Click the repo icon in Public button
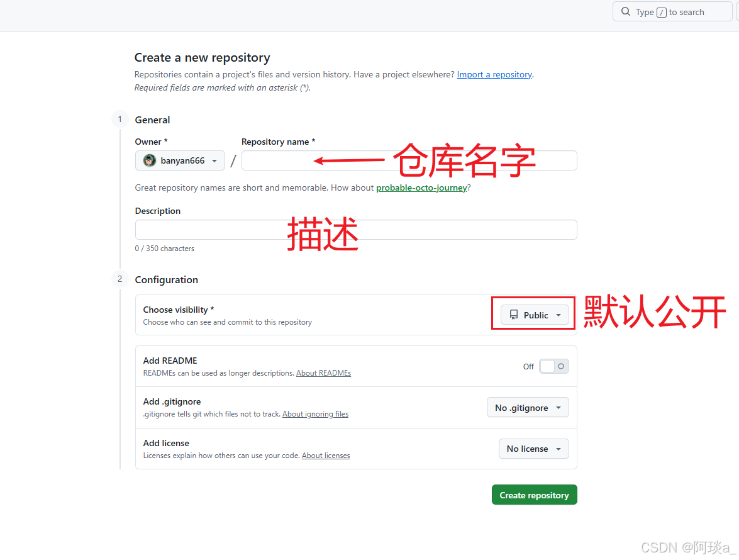The image size is (739, 560). point(514,315)
